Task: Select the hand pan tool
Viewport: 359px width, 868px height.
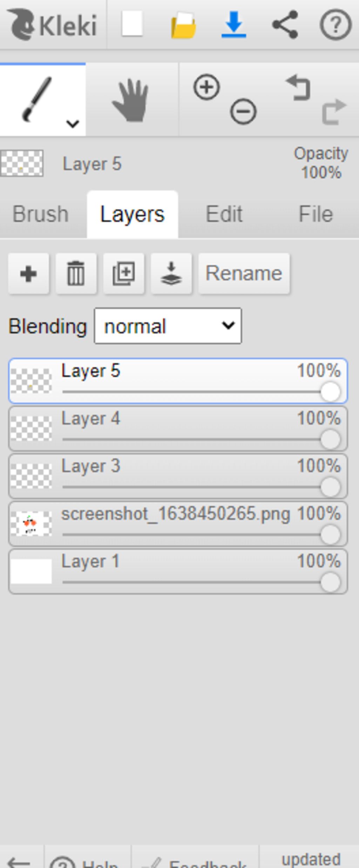Action: (130, 100)
